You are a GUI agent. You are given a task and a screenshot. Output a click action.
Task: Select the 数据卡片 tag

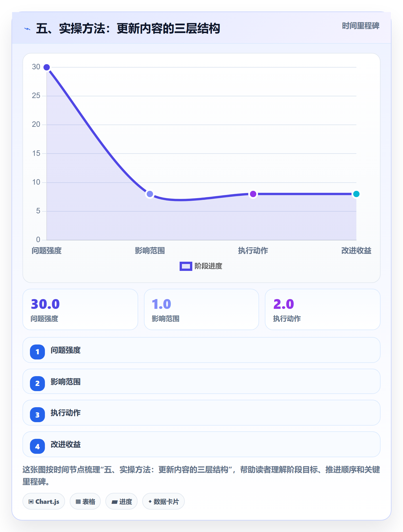(164, 501)
